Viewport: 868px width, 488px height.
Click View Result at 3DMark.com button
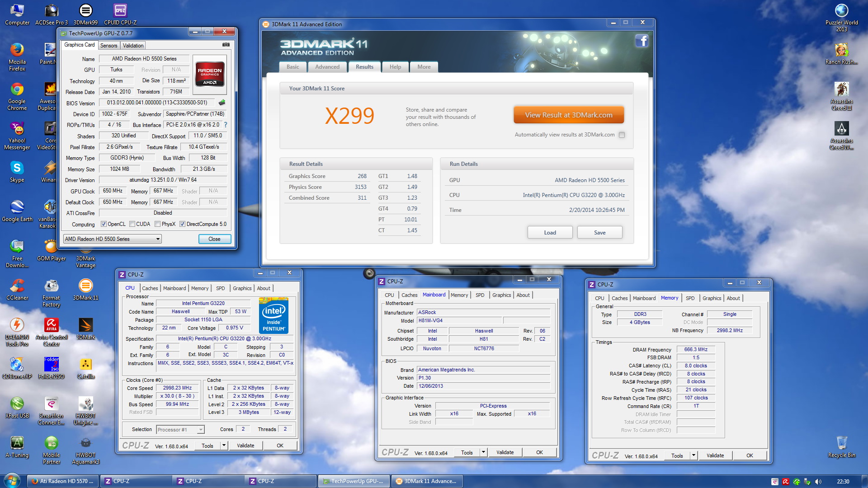pos(569,115)
